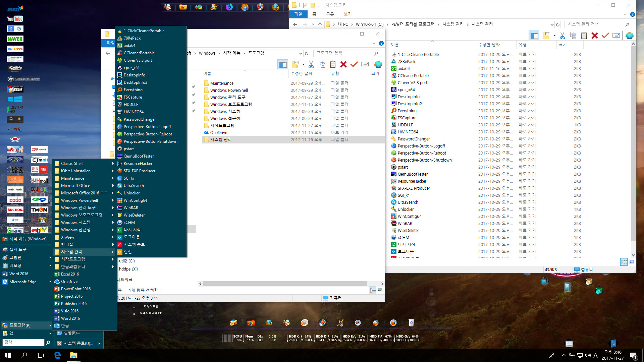
Task: Select the aida64 file in right Explorer list
Action: (x=404, y=69)
